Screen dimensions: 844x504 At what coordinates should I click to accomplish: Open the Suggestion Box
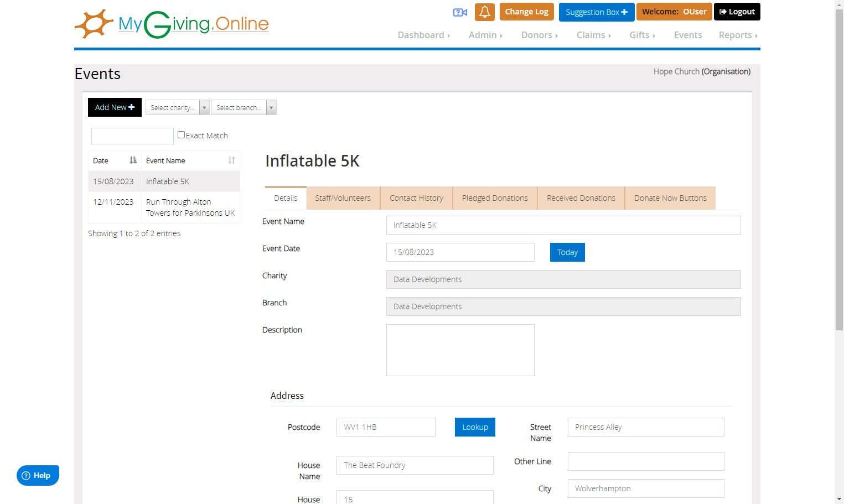596,12
